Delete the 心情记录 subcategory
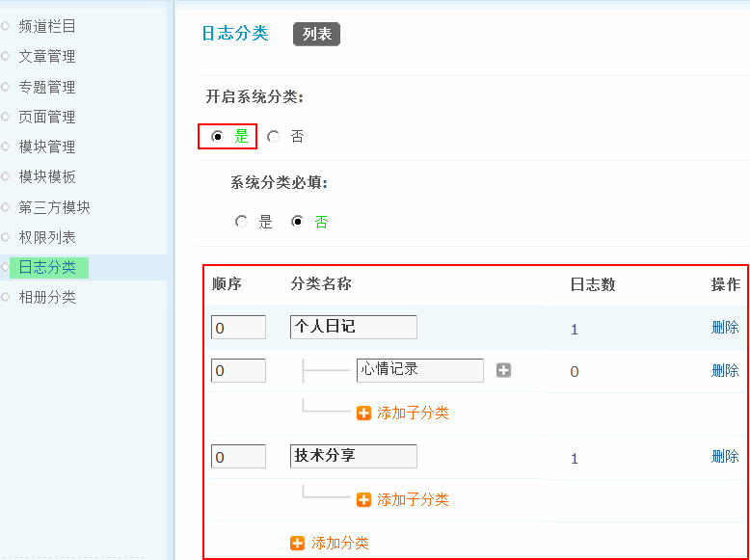 725,370
